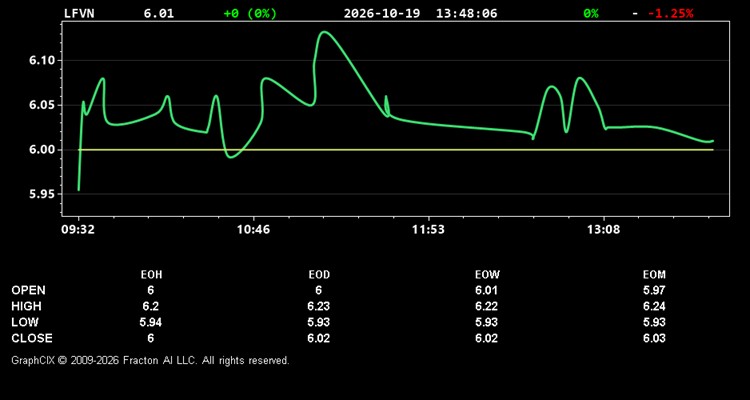Click the 10:46 time axis label
Viewport: 750px width, 400px height.
(x=253, y=230)
